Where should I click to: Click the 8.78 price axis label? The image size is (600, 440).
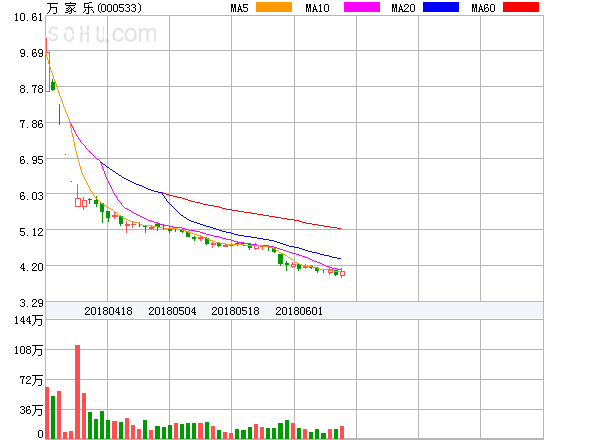pos(31,89)
